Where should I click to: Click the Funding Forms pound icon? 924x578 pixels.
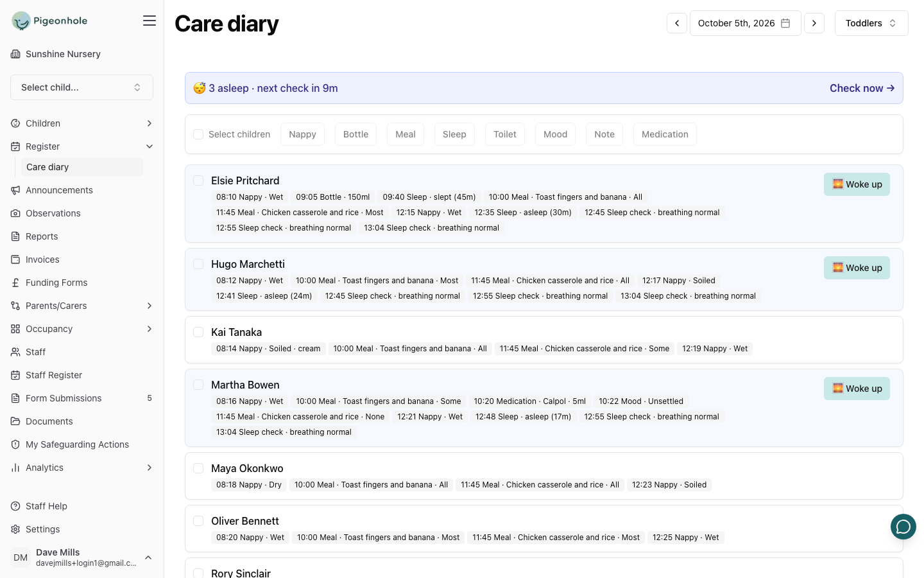coord(15,283)
